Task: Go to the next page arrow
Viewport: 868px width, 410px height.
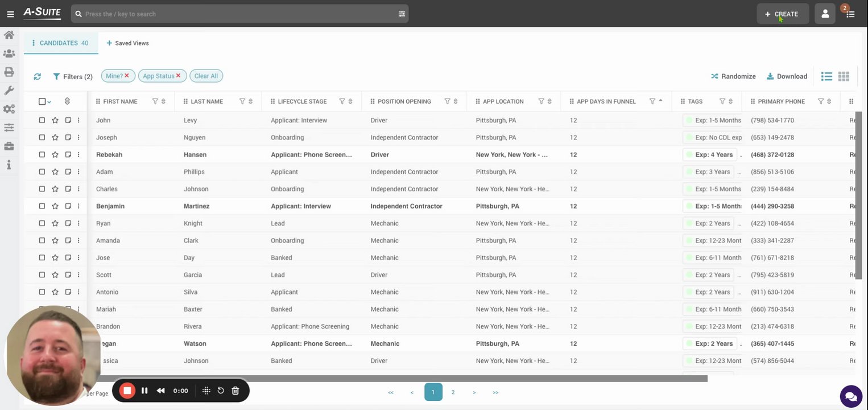Action: tap(474, 392)
